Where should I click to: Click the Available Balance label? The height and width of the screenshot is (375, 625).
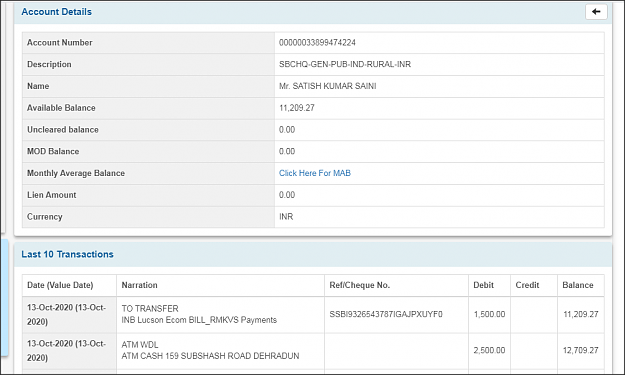61,108
